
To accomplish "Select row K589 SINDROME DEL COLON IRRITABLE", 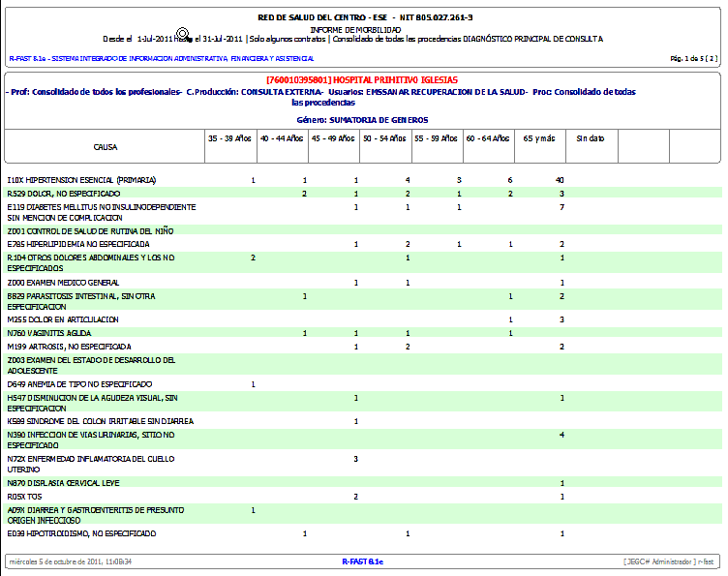I will click(363, 421).
